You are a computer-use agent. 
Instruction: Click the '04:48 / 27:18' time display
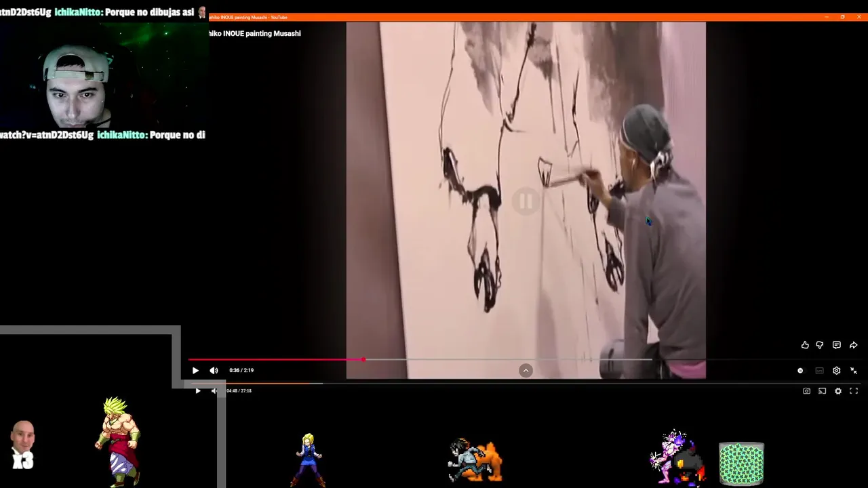pos(239,391)
